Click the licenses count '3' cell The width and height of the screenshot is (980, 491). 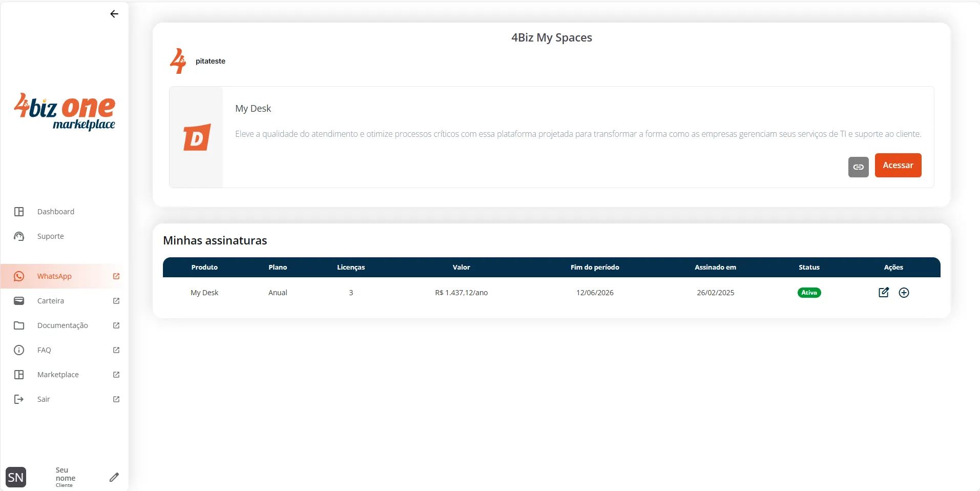[351, 293]
